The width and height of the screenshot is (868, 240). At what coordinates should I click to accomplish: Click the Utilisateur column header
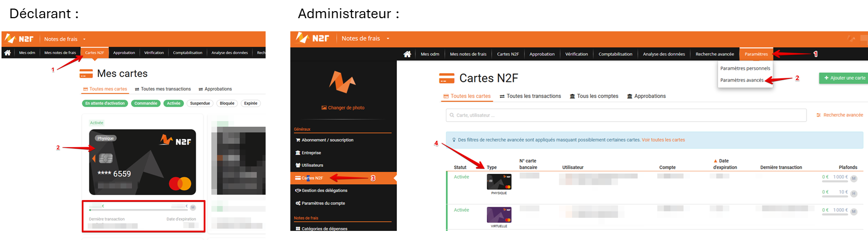click(573, 167)
